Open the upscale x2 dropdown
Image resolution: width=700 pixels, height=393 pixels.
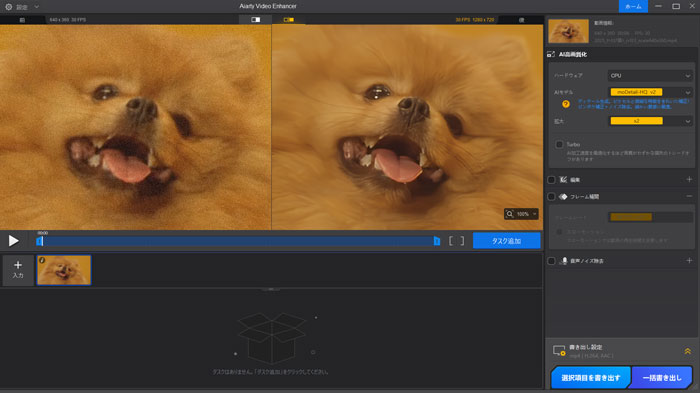click(650, 121)
